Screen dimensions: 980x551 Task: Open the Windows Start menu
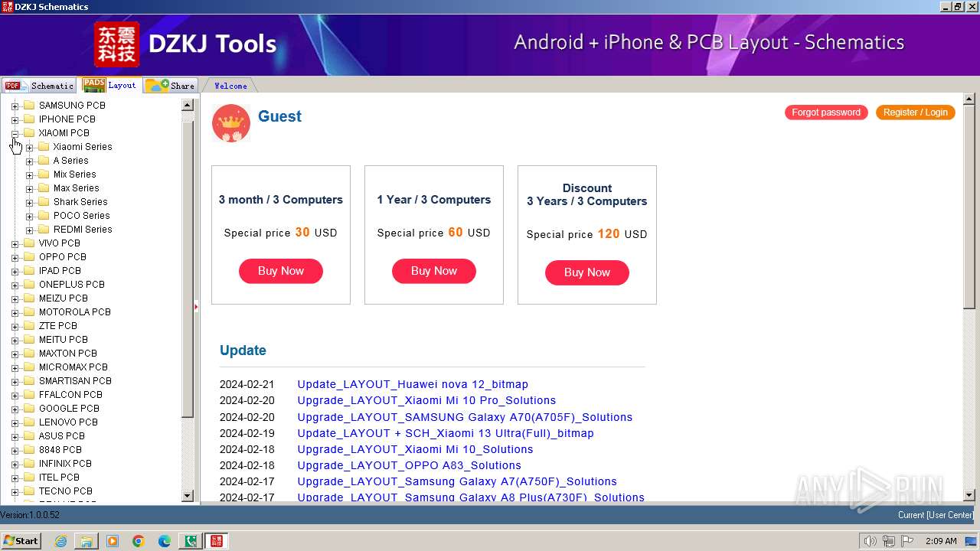(21, 540)
